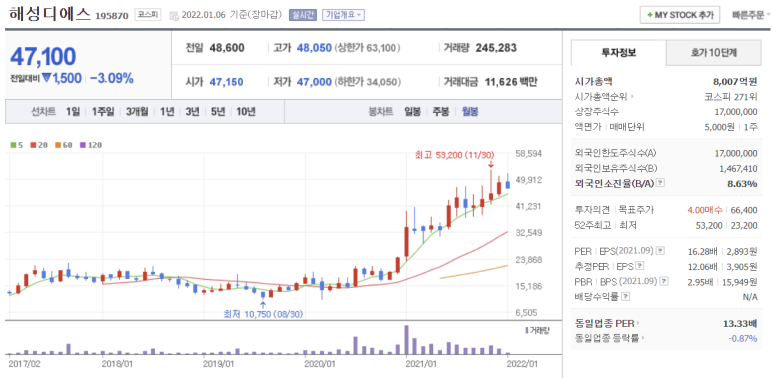The image size is (773, 378).
Task: Click the 동일업종 PER value 13.33배
Action: click(x=740, y=323)
